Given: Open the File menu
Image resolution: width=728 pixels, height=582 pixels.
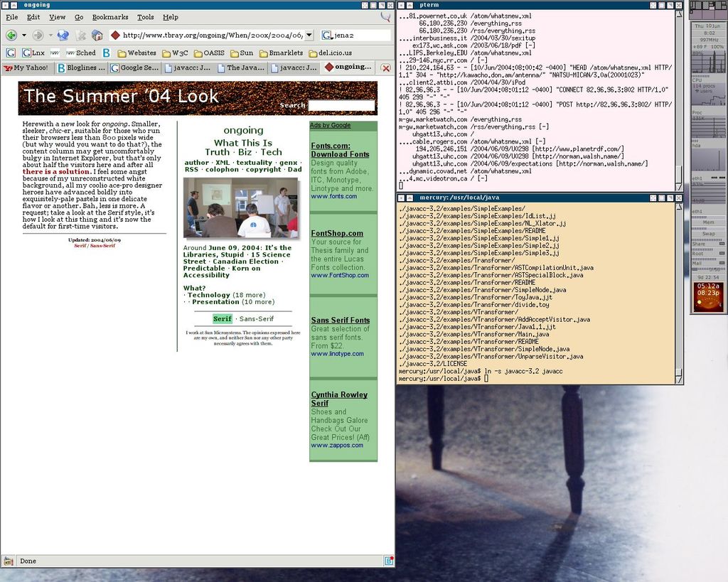Looking at the screenshot, I should [11, 17].
